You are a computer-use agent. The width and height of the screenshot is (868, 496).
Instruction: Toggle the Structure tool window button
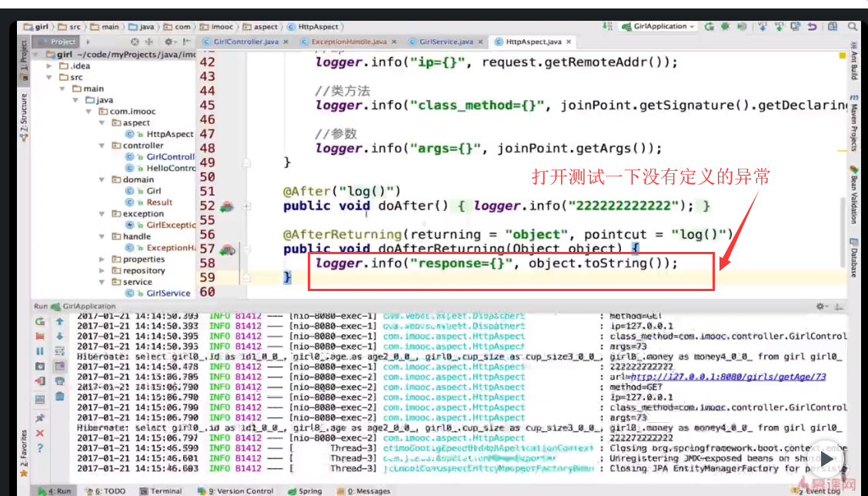click(23, 117)
